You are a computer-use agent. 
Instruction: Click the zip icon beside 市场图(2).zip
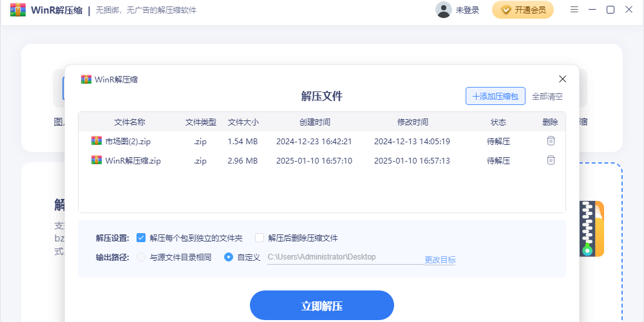coord(97,141)
